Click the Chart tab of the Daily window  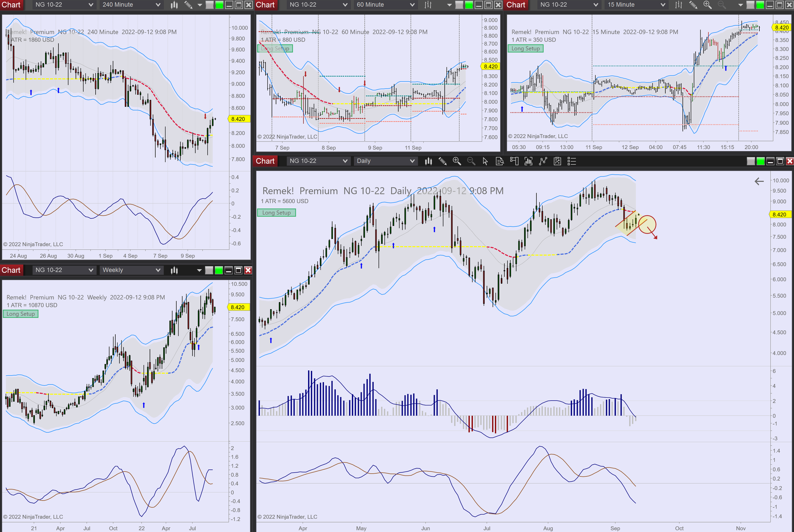[x=265, y=161]
